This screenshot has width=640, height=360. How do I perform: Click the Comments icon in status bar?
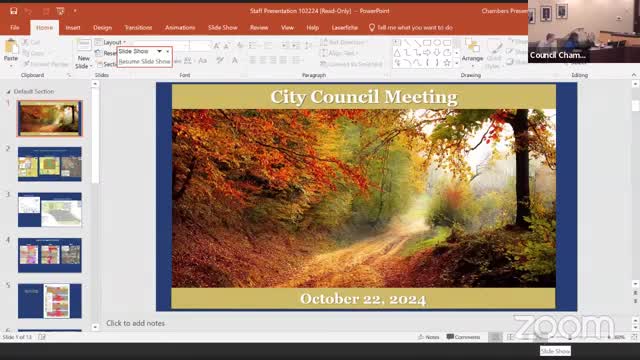(x=463, y=337)
